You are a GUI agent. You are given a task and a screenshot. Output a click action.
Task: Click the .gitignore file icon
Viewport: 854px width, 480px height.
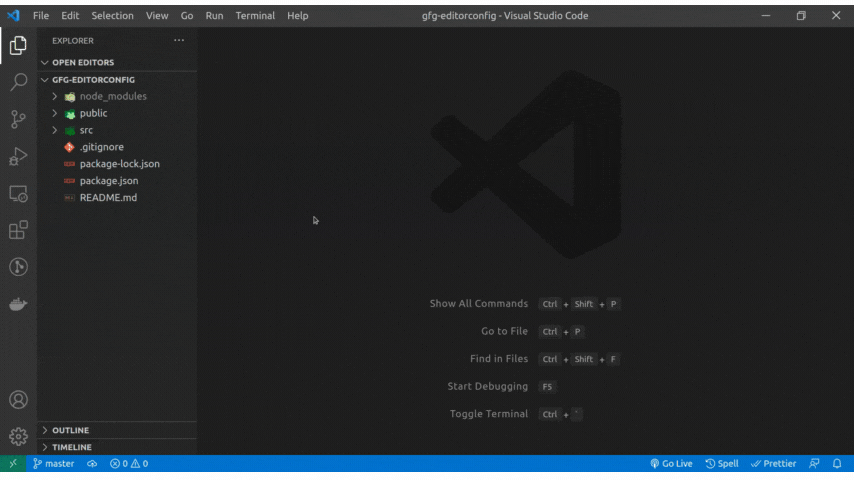pos(69,147)
